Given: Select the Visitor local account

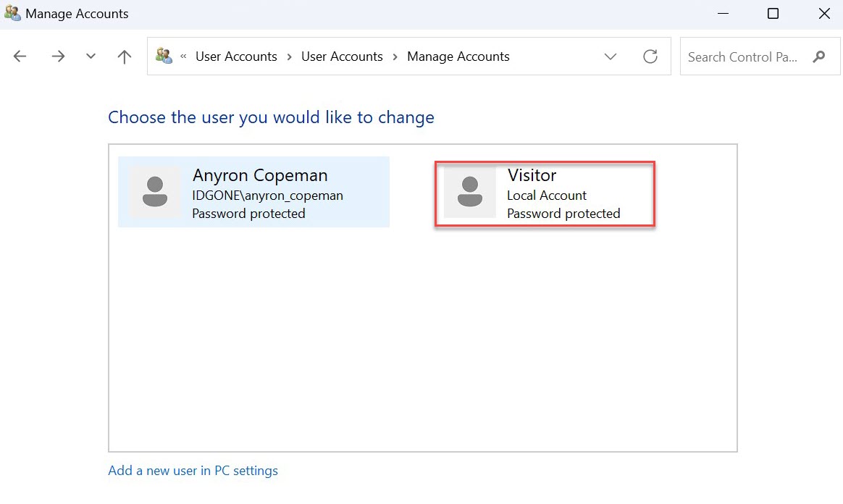Looking at the screenshot, I should click(545, 193).
